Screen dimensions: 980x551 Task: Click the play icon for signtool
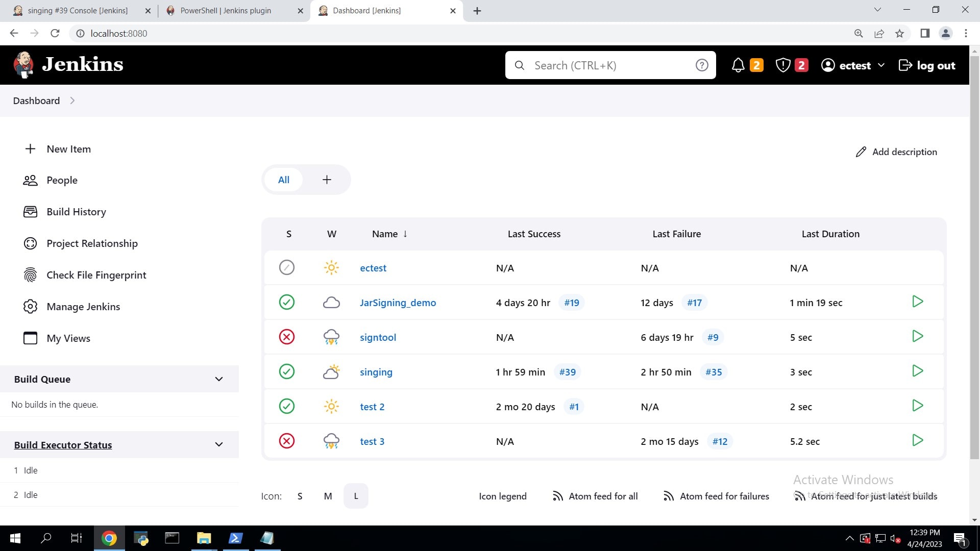click(917, 336)
